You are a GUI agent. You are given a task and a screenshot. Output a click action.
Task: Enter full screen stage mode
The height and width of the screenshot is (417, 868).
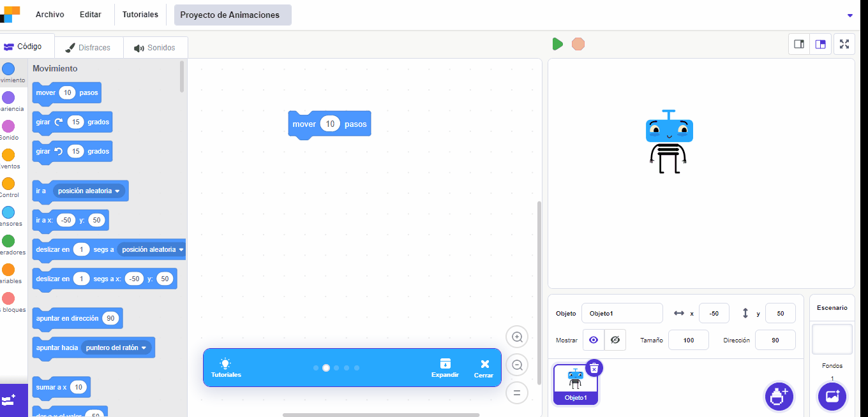pyautogui.click(x=844, y=44)
